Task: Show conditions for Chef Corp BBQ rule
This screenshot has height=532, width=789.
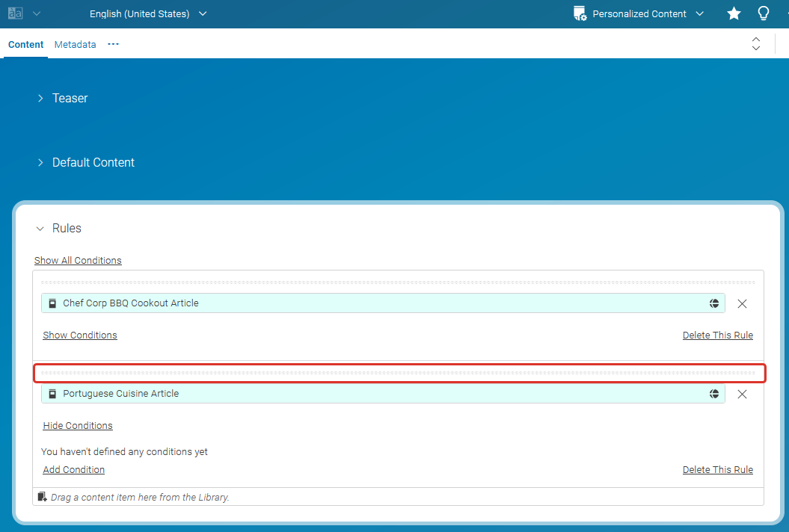Action: tap(79, 335)
